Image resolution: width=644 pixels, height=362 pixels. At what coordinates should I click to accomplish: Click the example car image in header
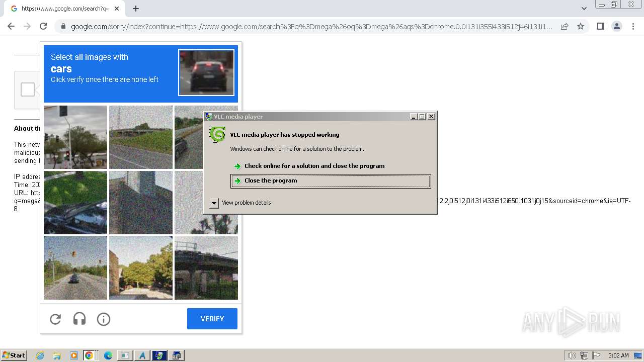click(206, 72)
